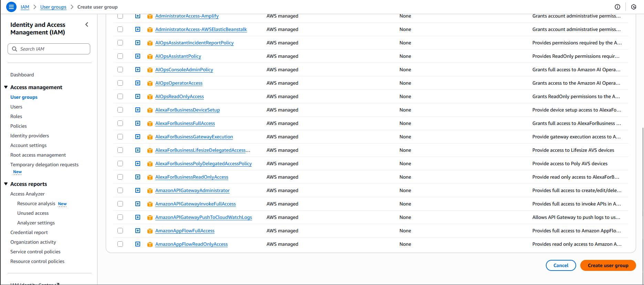Click the policy cube icon for AlexaForBusinessPolyDelegatedAccessPolicy
Screen dimensions: 644x285
click(150, 164)
